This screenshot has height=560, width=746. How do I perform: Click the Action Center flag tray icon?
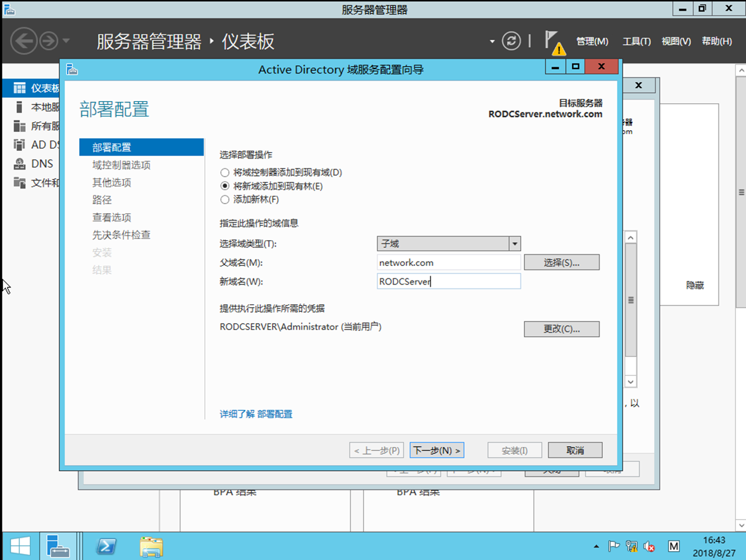(x=614, y=546)
